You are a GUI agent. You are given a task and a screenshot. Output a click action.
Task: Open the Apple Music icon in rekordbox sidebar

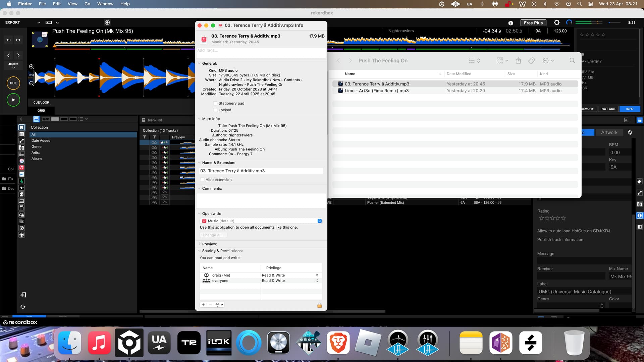tap(21, 168)
